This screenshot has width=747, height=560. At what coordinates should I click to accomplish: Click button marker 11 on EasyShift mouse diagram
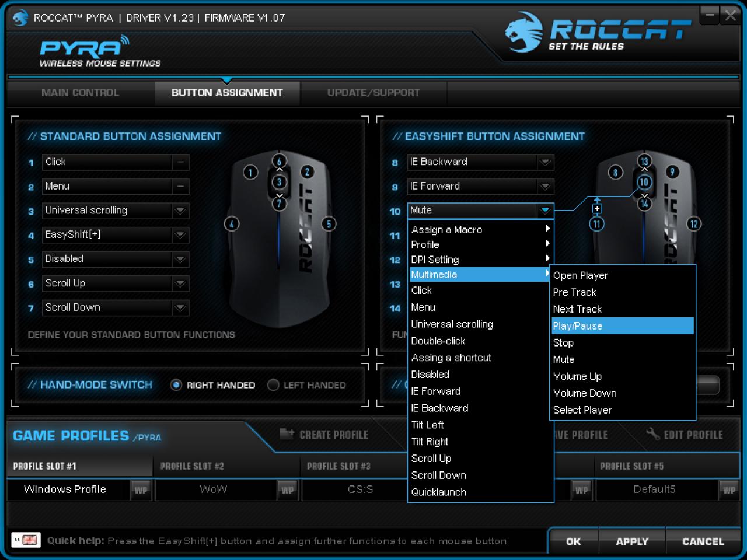pyautogui.click(x=596, y=224)
